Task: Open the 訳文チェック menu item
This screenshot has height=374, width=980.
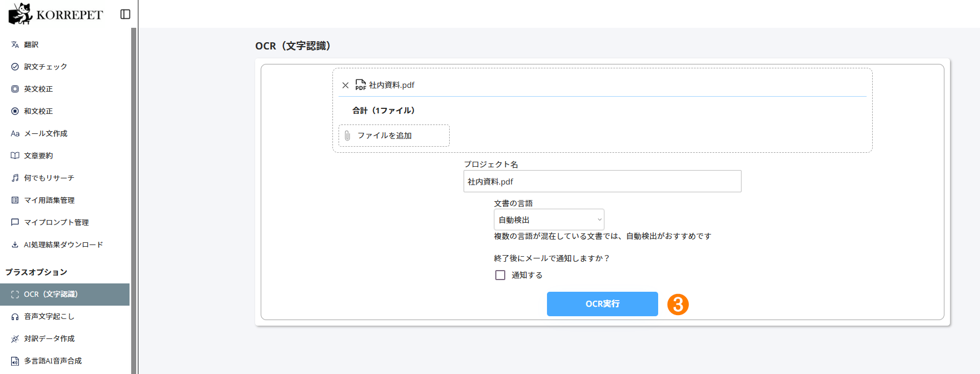Action: point(64,67)
